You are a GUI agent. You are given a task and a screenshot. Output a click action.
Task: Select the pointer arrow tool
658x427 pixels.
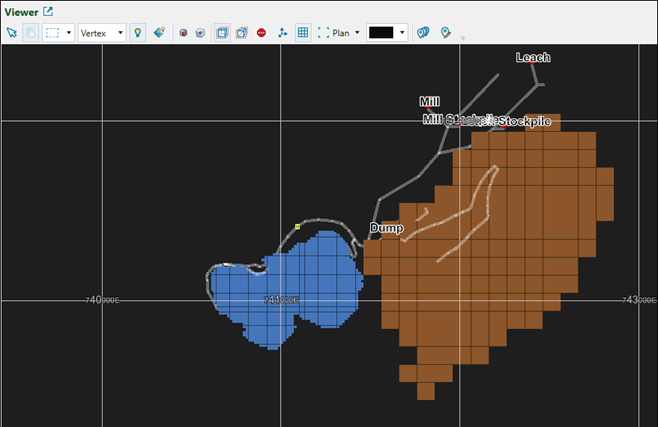click(12, 32)
